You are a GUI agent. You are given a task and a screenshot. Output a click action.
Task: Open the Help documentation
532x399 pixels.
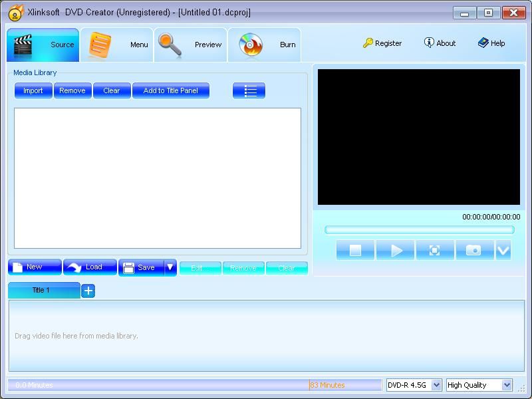click(x=491, y=43)
